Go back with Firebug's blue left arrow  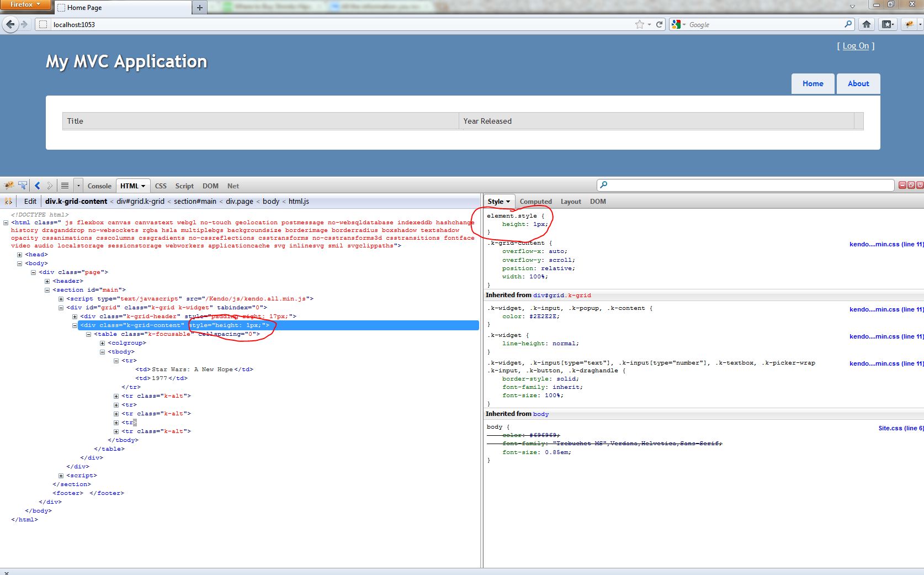[38, 186]
